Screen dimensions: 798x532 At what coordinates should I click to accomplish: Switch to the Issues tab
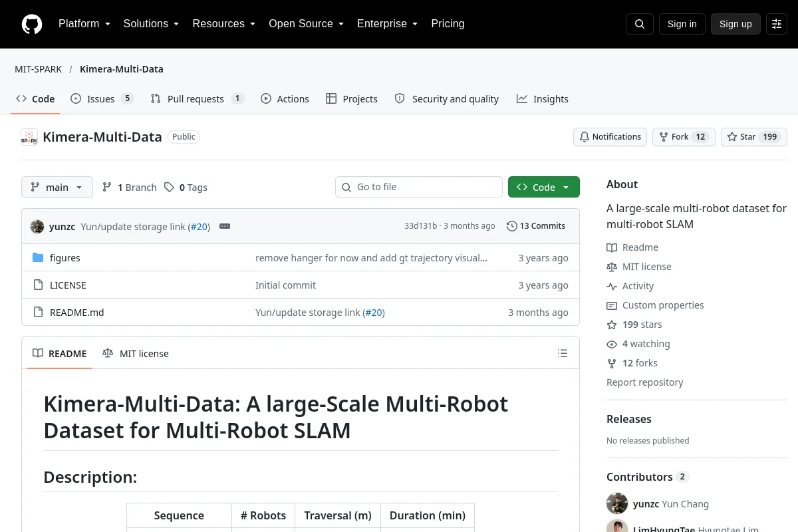click(102, 99)
